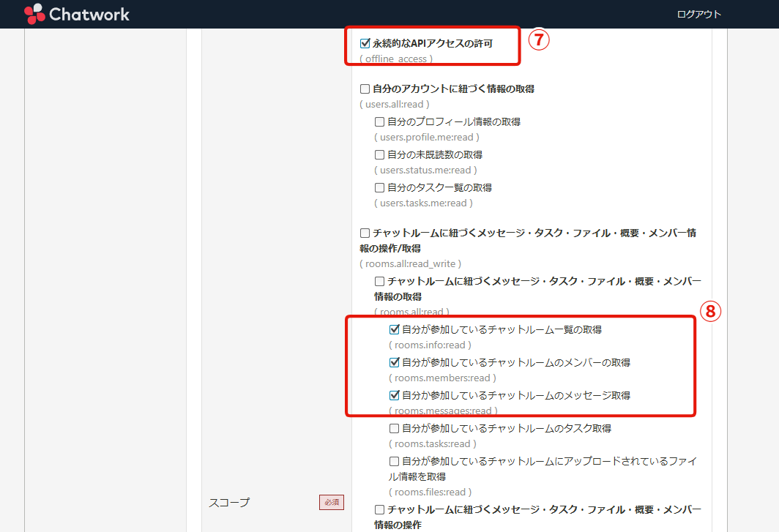Enable the bottom 情報の操作 scope checkbox
This screenshot has height=532, width=779.
click(380, 509)
